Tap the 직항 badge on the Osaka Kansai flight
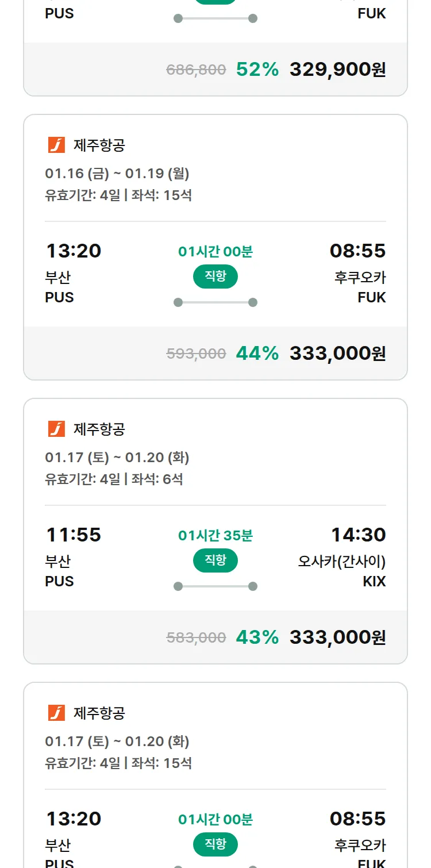This screenshot has height=868, width=431. coord(215,560)
